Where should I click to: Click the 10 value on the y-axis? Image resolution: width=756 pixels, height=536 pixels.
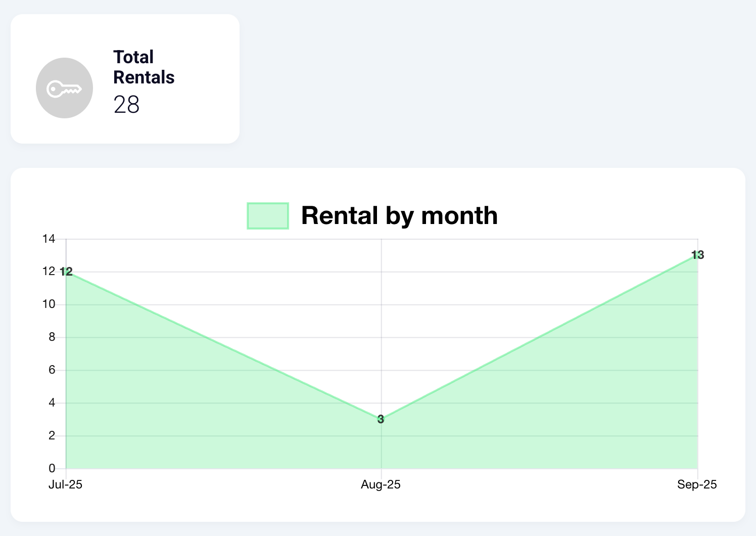pyautogui.click(x=49, y=304)
